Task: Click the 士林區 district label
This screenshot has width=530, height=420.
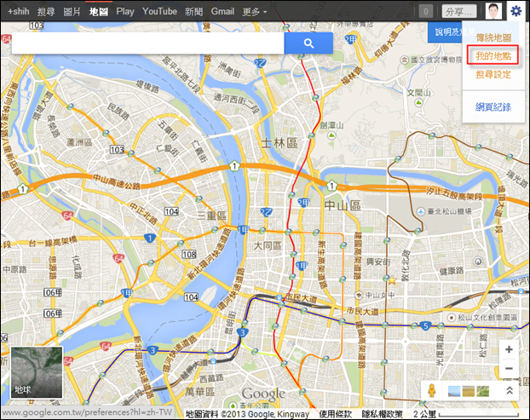Action: [279, 143]
